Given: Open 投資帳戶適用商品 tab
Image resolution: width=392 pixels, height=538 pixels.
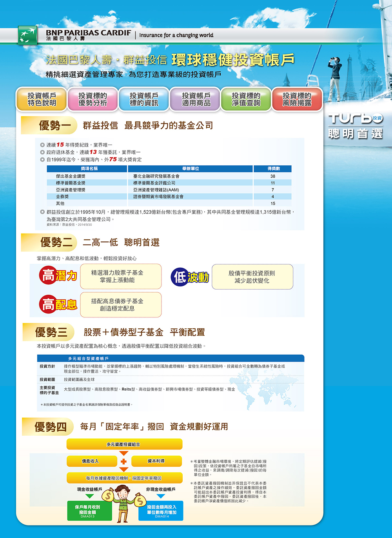Looking at the screenshot, I should click(196, 99).
